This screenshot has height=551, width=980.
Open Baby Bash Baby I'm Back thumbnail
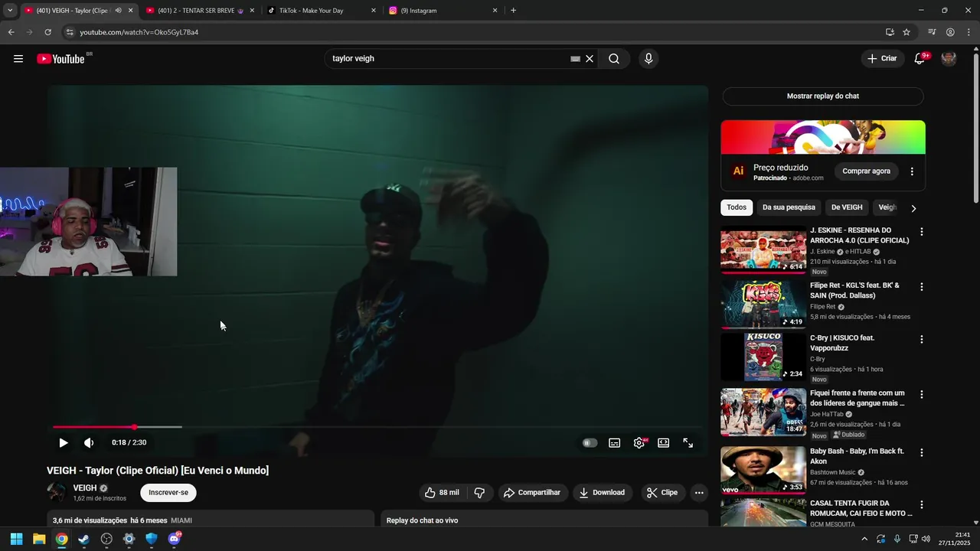tap(763, 470)
